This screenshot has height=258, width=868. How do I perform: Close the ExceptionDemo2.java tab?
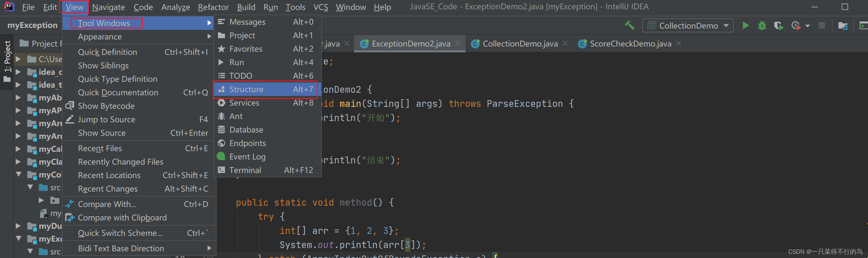(458, 43)
